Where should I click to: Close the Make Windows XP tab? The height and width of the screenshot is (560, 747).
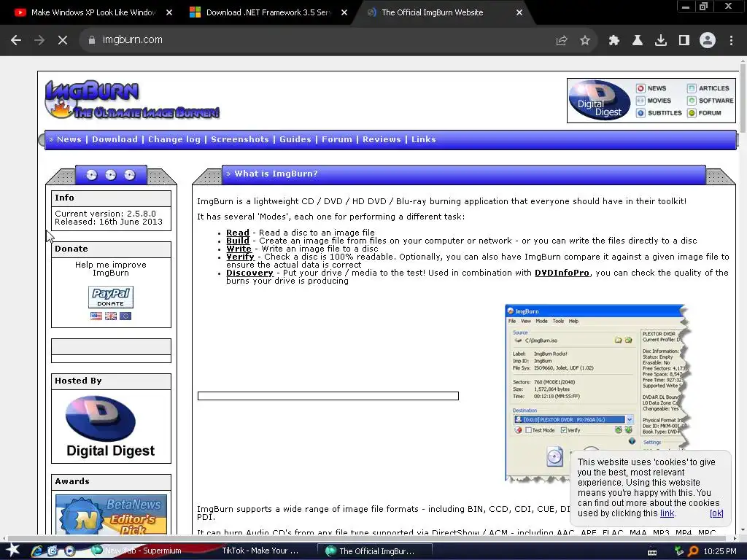(169, 12)
